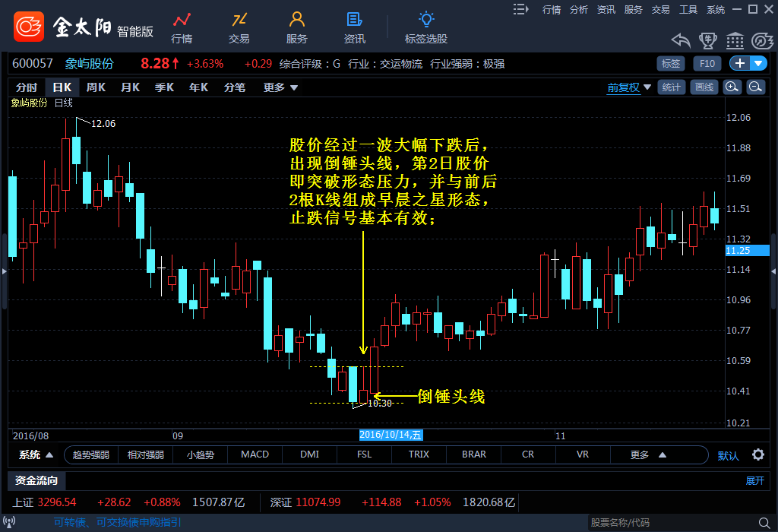Screen dimensions: 778x532
Task: Toggle the 趋势强弱 indicator
Action: [91, 455]
